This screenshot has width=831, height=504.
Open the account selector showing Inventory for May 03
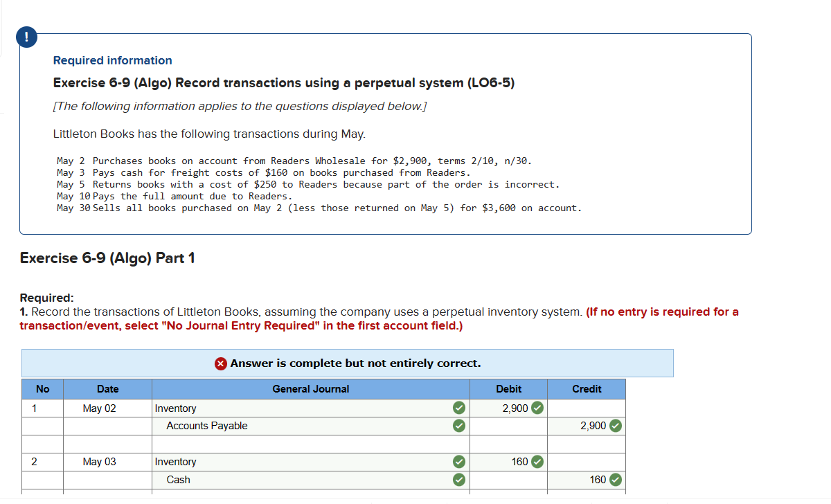[298, 462]
